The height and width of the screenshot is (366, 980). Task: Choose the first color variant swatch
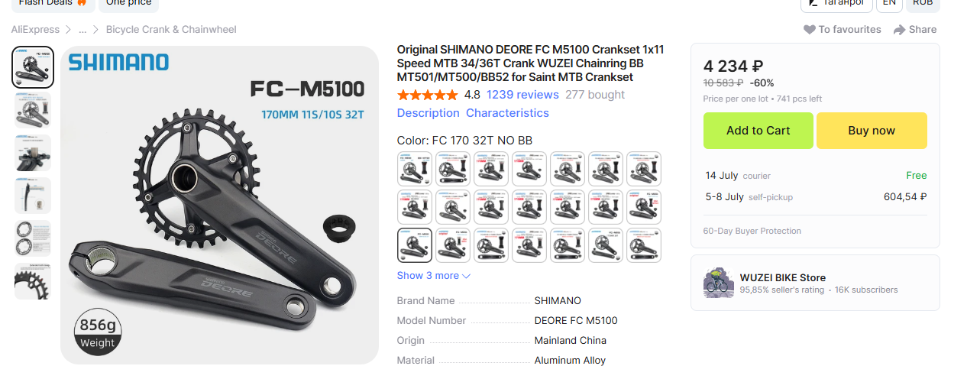tap(415, 168)
